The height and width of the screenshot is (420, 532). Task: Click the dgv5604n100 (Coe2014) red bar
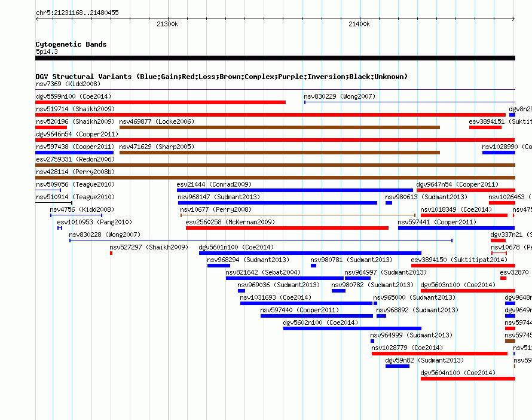pos(468,379)
